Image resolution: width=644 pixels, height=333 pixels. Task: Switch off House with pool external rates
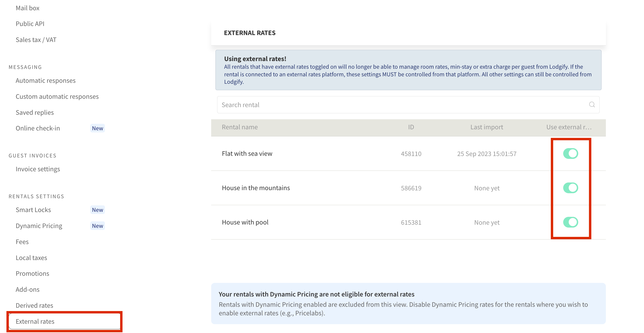[570, 222]
